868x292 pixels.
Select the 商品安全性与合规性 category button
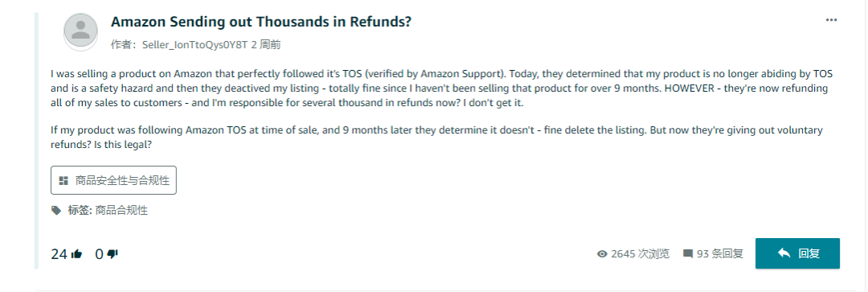coord(113,180)
